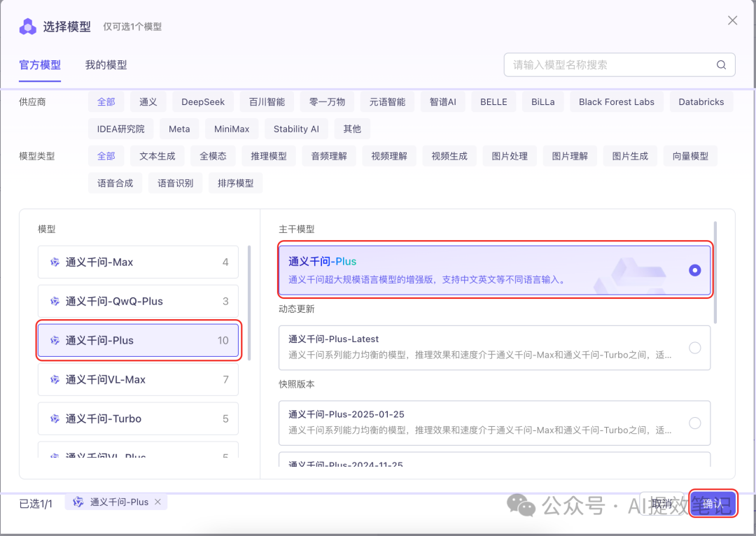Filter supplier by 全部
Image resolution: width=756 pixels, height=536 pixels.
coord(106,101)
